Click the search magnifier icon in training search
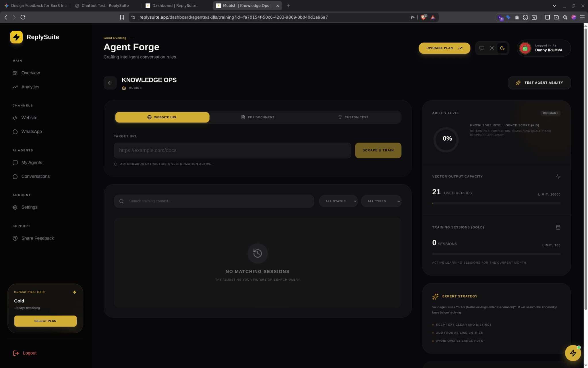The image size is (588, 368). tap(121, 201)
